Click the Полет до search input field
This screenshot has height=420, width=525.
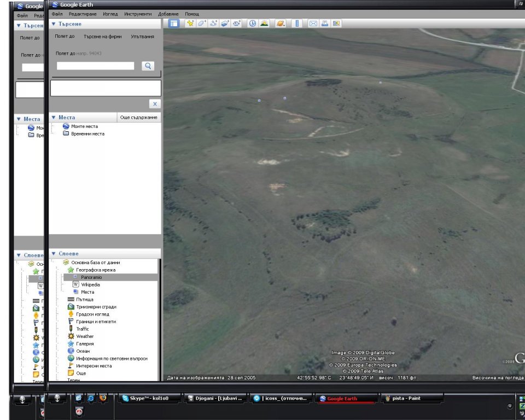pyautogui.click(x=95, y=66)
